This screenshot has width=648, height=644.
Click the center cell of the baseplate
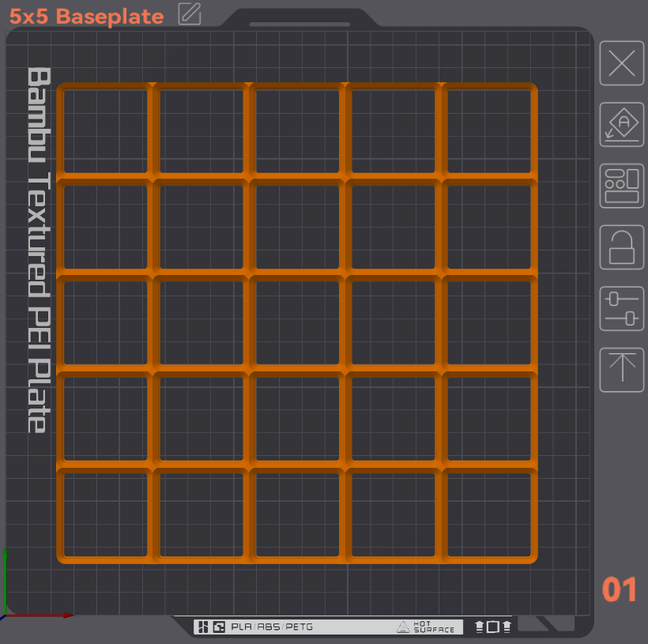297,323
